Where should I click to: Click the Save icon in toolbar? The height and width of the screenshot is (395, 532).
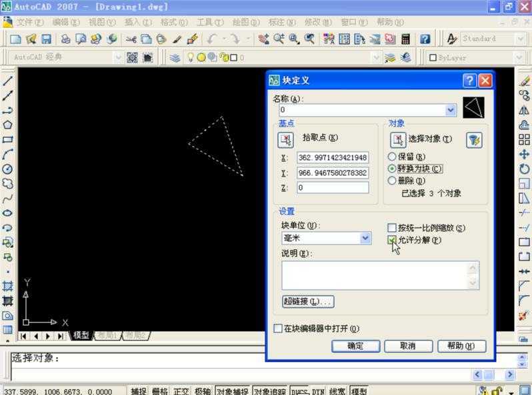(x=46, y=39)
